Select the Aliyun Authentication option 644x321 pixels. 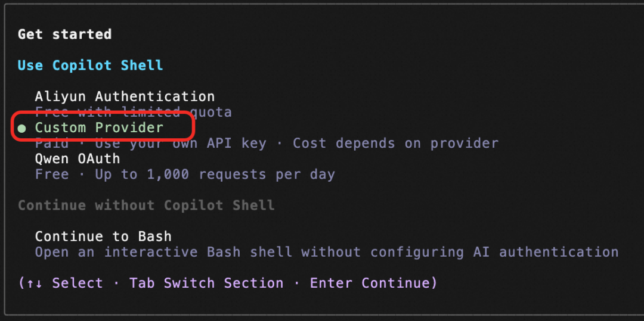point(125,96)
